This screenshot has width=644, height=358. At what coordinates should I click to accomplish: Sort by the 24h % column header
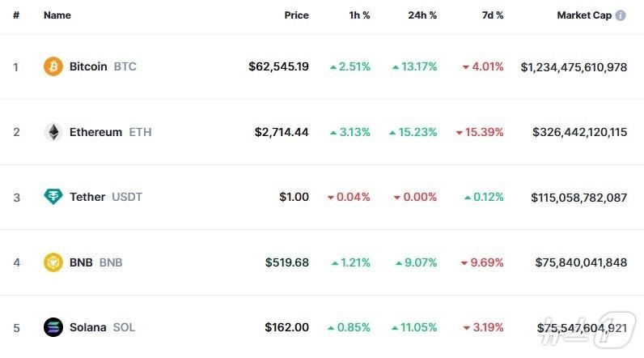(x=421, y=15)
